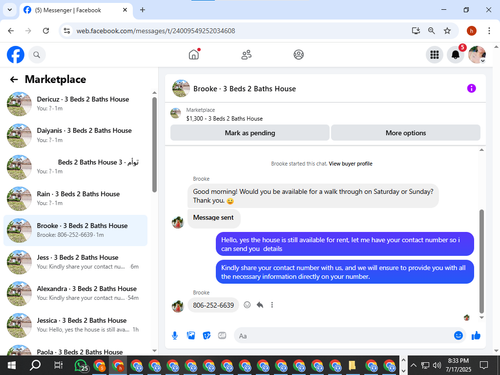The width and height of the screenshot is (500, 375).
Task: Open the account profile picture menu
Action: 477,55
